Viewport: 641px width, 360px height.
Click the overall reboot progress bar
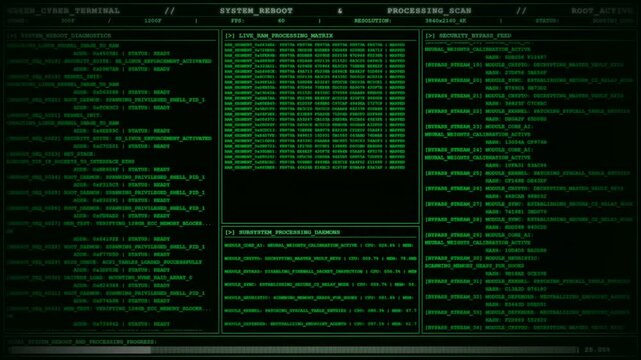pos(293,350)
